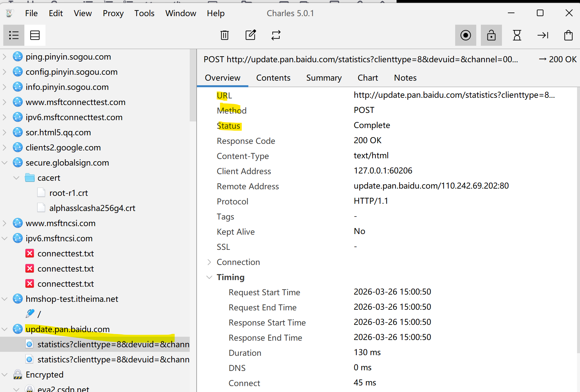
Task: Click the POST request URL header
Action: pyautogui.click(x=361, y=60)
